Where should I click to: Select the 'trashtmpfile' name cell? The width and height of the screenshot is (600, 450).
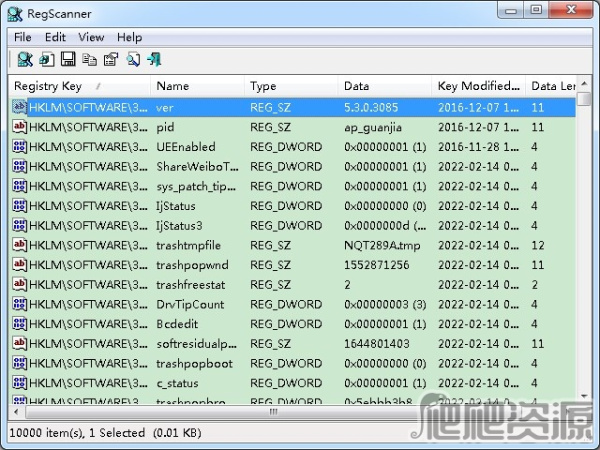click(x=188, y=245)
